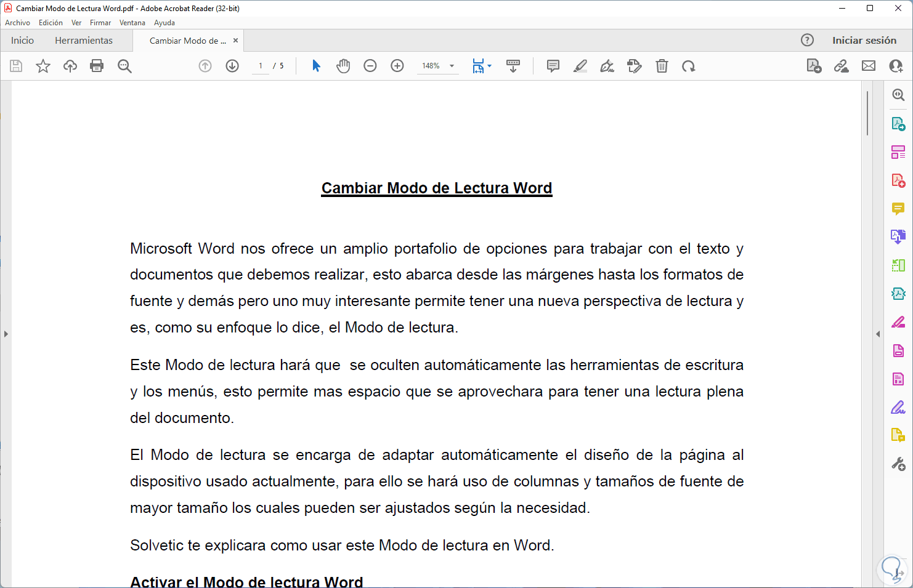The width and height of the screenshot is (913, 588).
Task: Open the request signatures toolbar icon
Action: pos(635,66)
